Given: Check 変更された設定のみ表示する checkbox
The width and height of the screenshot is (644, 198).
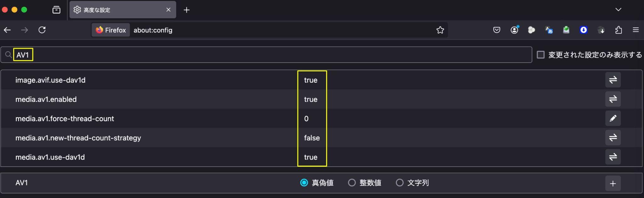Looking at the screenshot, I should (x=541, y=55).
